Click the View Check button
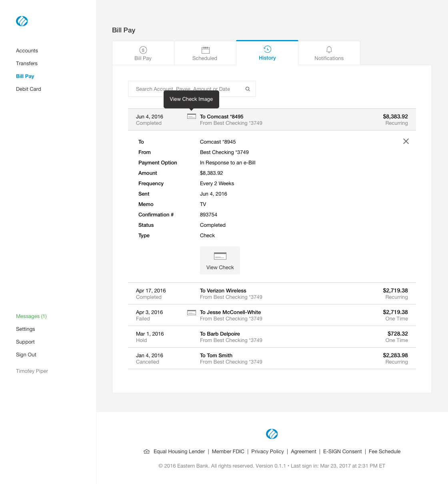This screenshot has height=484, width=448. click(220, 260)
